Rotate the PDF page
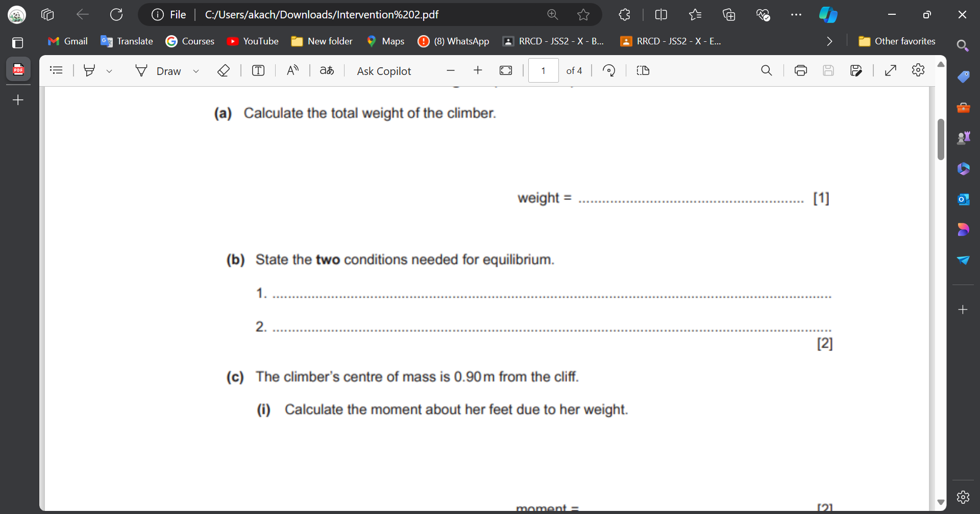The width and height of the screenshot is (980, 514). click(x=609, y=70)
